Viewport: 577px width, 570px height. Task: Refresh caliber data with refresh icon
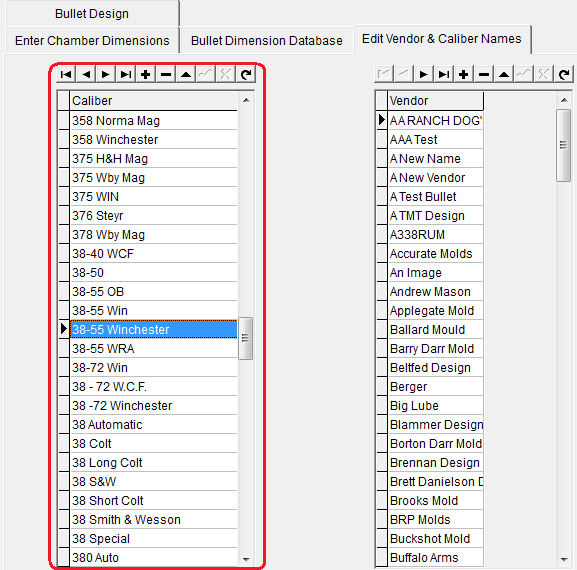pos(246,74)
